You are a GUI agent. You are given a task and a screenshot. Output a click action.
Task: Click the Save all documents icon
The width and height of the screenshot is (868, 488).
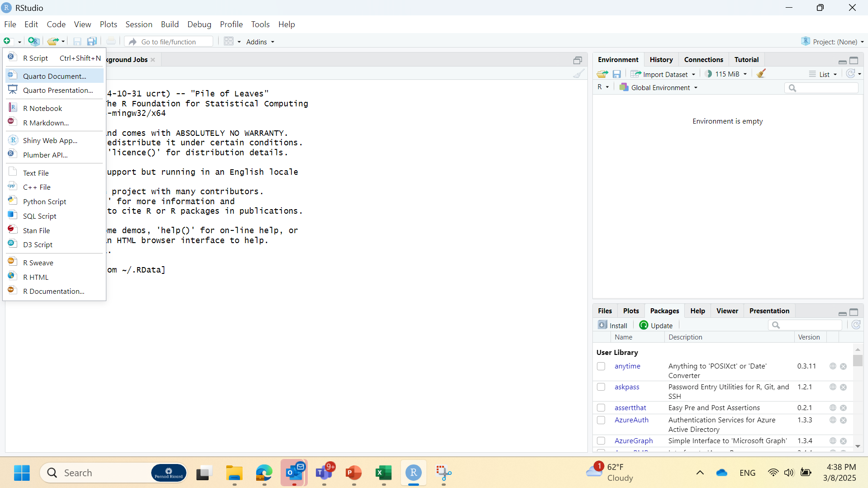pyautogui.click(x=92, y=42)
